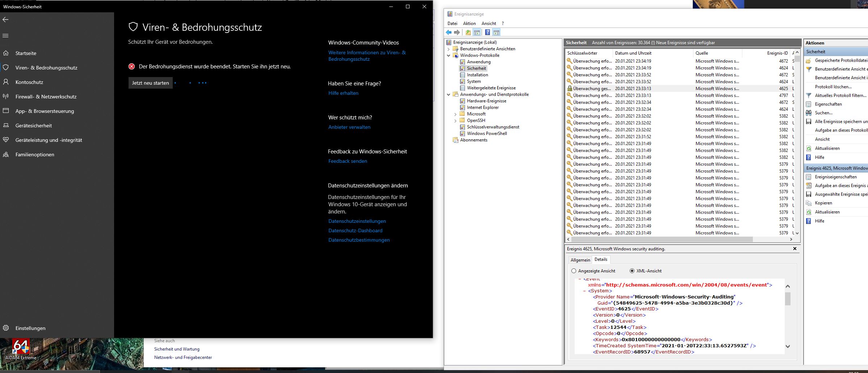This screenshot has height=373, width=868.
Task: Open the Hilfe erhalten link
Action: pyautogui.click(x=343, y=93)
